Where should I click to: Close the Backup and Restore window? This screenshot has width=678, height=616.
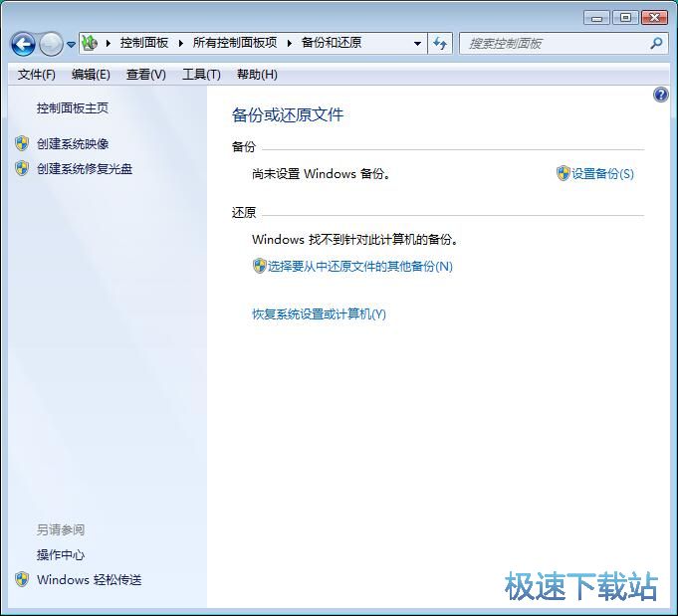[654, 18]
